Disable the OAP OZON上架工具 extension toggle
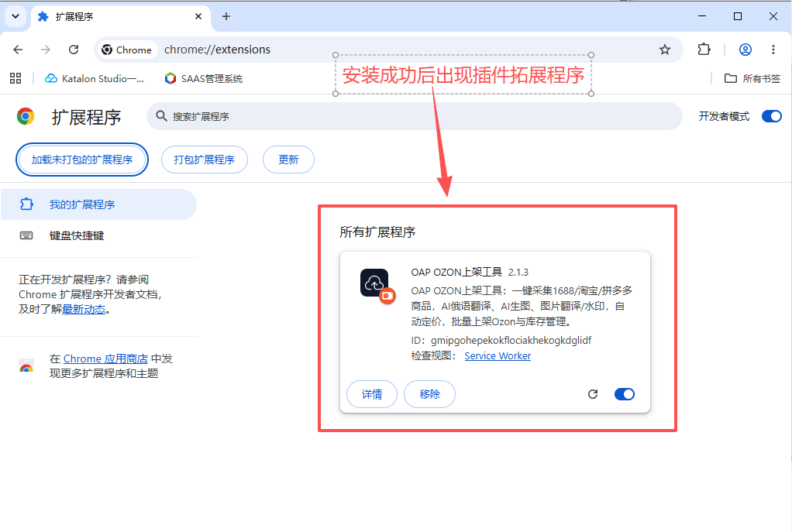 [625, 394]
